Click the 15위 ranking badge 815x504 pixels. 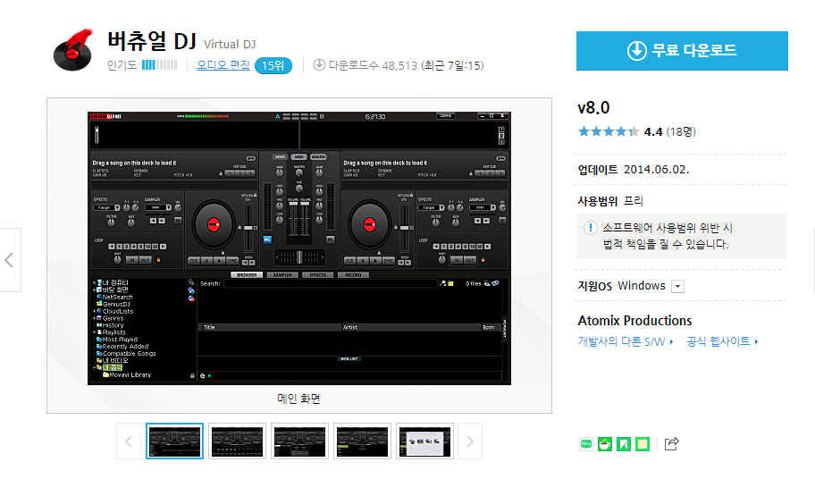click(273, 65)
